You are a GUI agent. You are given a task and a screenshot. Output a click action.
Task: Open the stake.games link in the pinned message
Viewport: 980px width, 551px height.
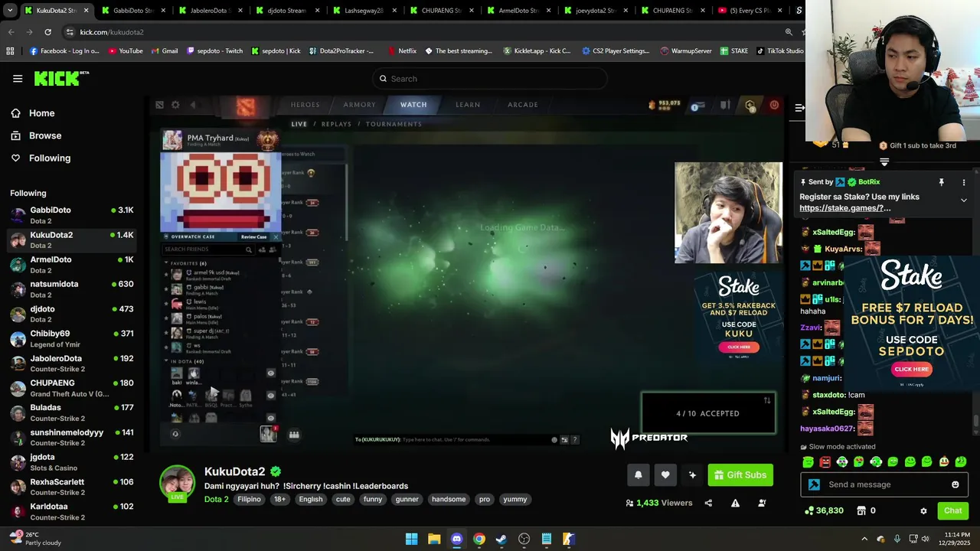[845, 208]
